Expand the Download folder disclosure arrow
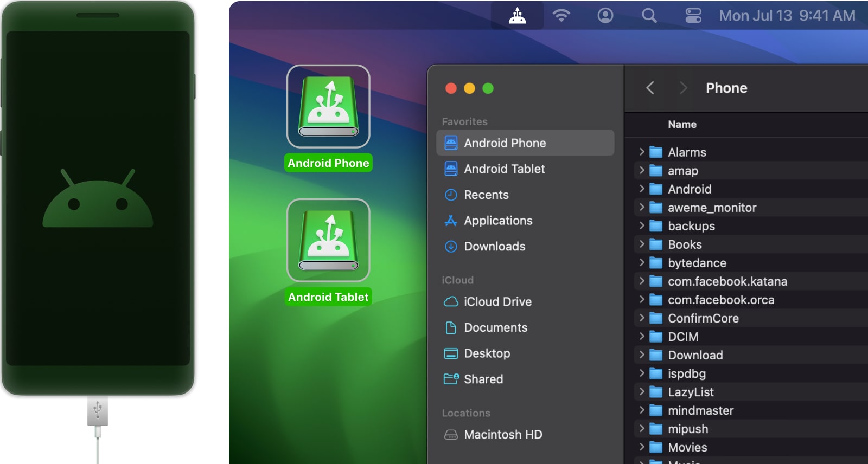Screen dimensions: 868x464 pyautogui.click(x=642, y=355)
